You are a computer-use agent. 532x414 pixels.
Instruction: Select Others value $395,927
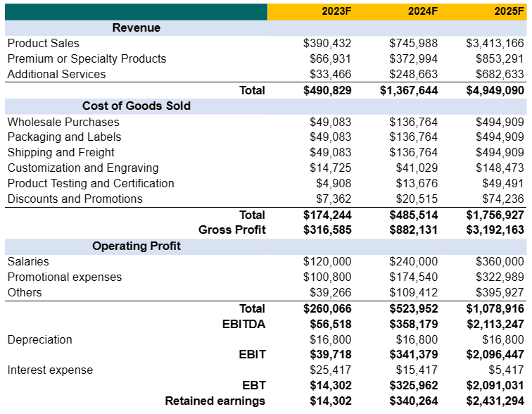pyautogui.click(x=500, y=292)
